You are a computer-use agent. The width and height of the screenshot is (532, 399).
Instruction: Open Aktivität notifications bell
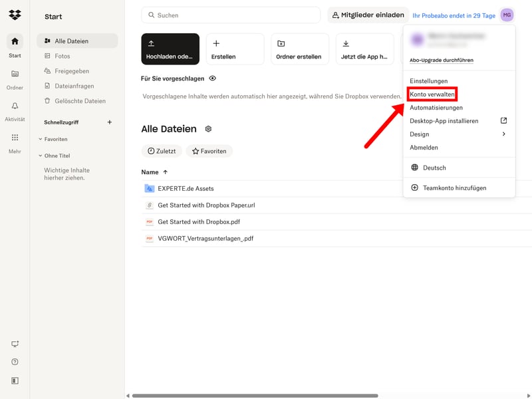pos(15,110)
